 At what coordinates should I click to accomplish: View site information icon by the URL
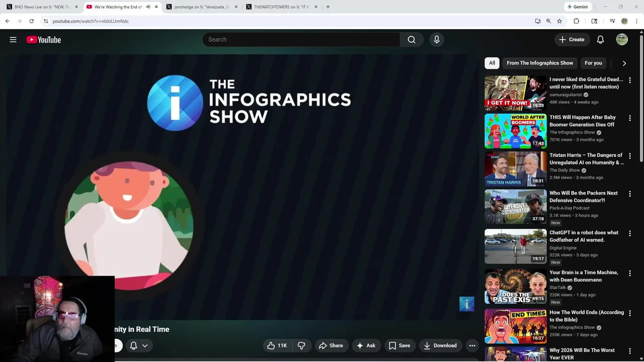click(x=46, y=21)
